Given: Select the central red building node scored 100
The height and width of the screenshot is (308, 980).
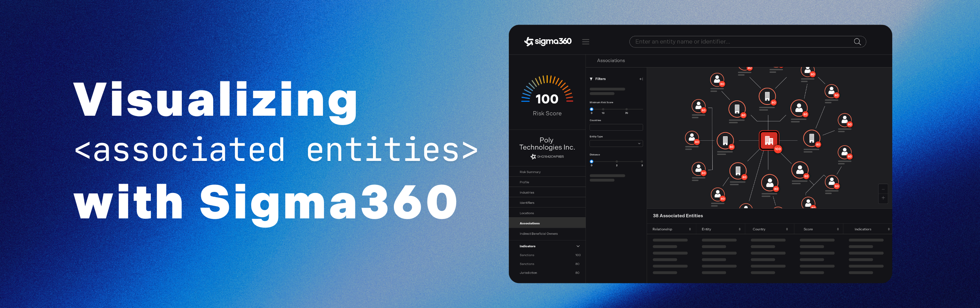Looking at the screenshot, I should pyautogui.click(x=769, y=140).
